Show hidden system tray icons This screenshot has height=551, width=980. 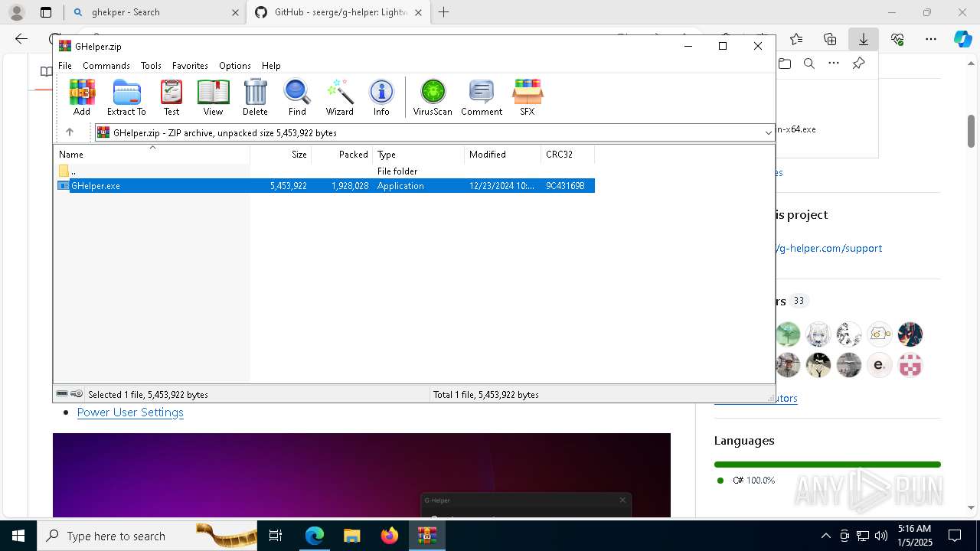[825, 536]
